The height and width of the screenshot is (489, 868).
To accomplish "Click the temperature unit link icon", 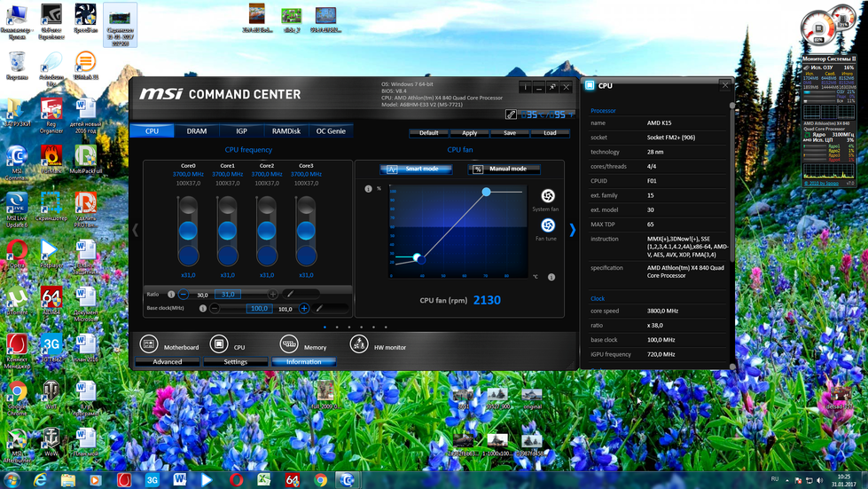I will (511, 114).
